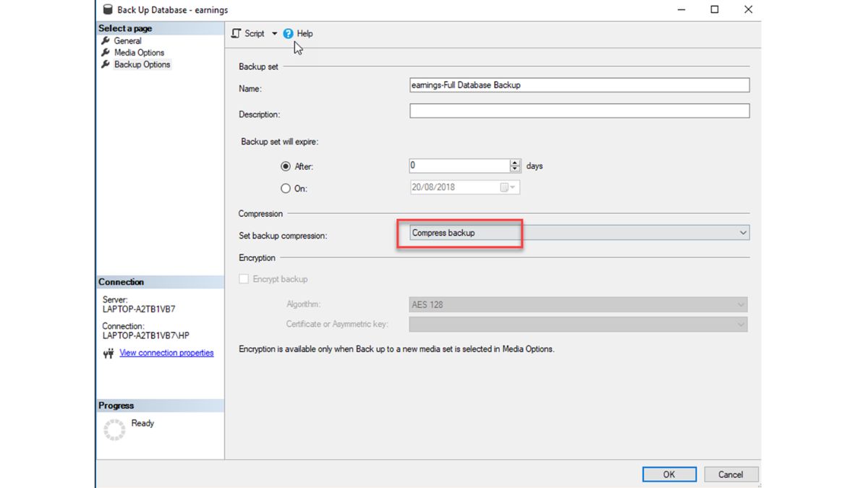Open View connection properties link
This screenshot has height=488, width=868.
pyautogui.click(x=166, y=353)
